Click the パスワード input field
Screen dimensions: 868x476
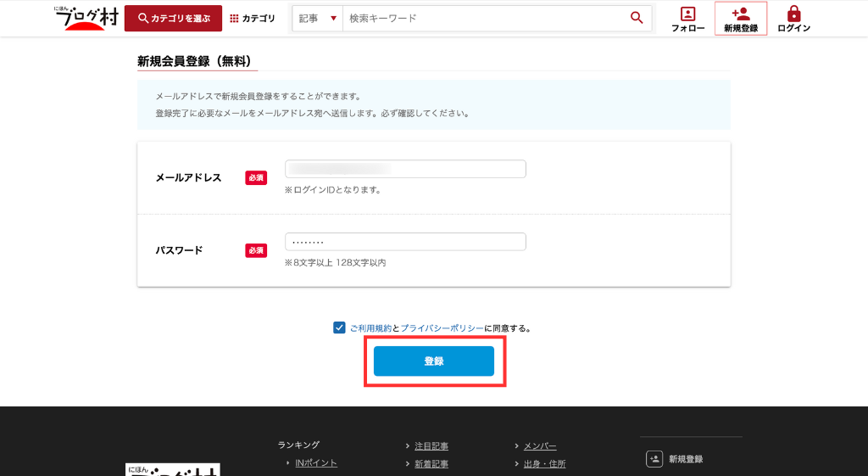[405, 242]
